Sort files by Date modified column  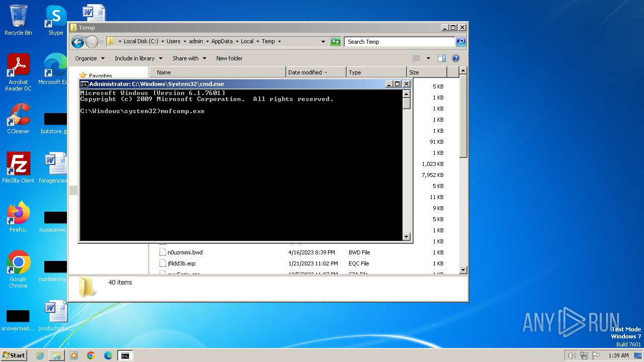click(x=316, y=72)
